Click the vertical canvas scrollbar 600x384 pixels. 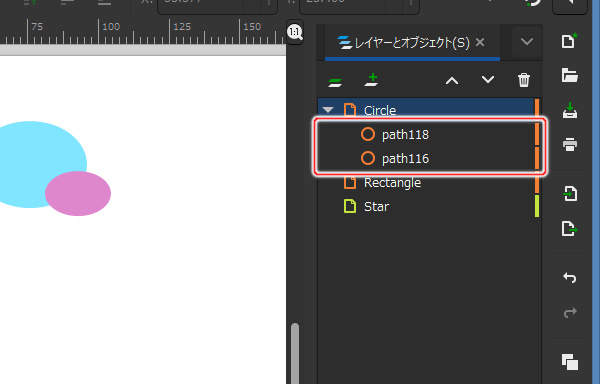click(295, 353)
